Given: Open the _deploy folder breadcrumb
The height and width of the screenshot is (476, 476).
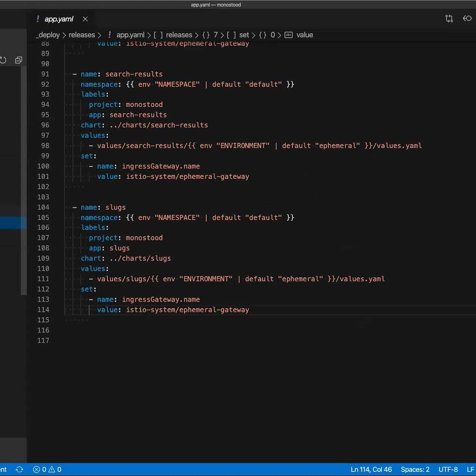Looking at the screenshot, I should click(x=48, y=35).
